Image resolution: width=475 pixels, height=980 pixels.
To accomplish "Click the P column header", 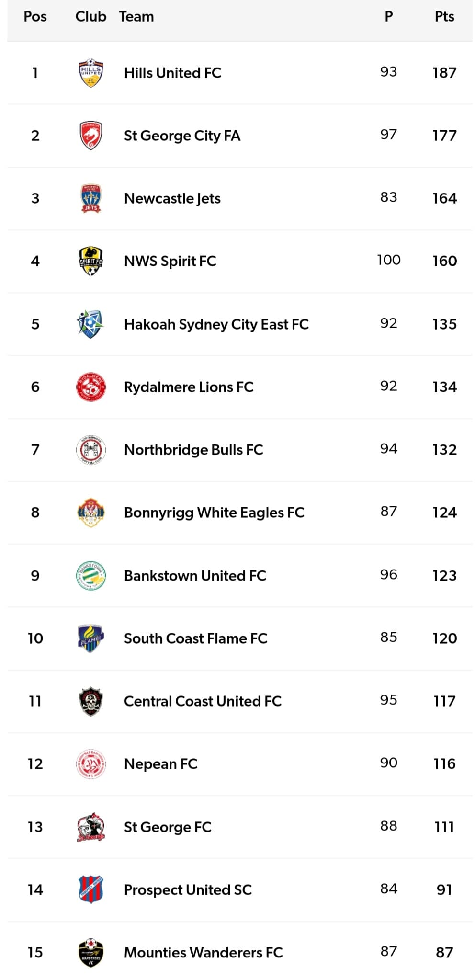I will 388,17.
